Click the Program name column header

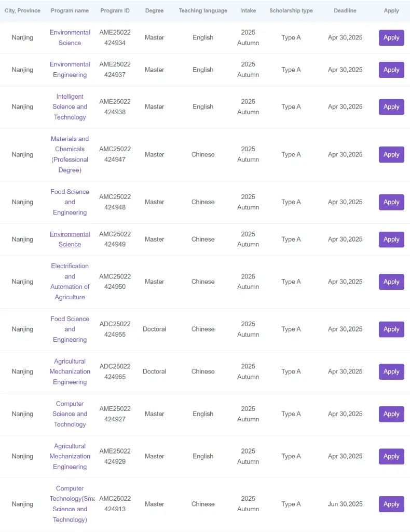(70, 11)
